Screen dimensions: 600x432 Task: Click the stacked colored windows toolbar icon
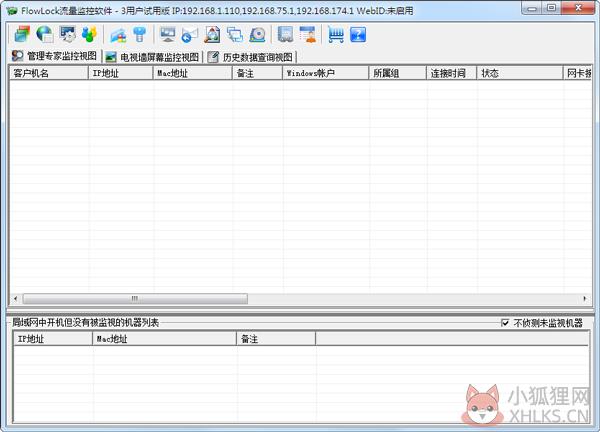tap(22, 34)
